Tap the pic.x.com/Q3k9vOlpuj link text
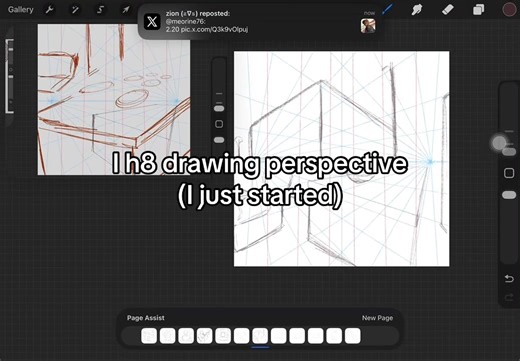 tap(214, 30)
